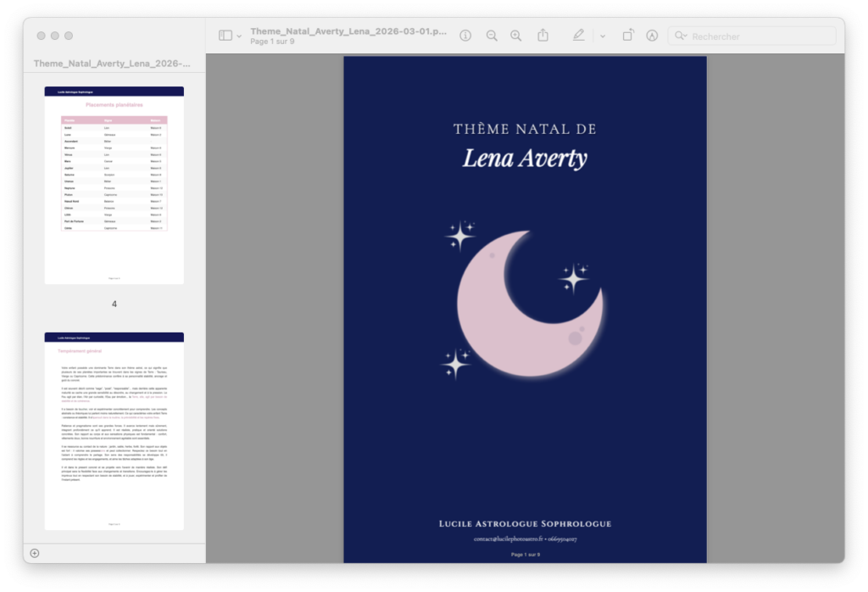Click the sidebar document title header
The height and width of the screenshot is (592, 868).
tap(112, 63)
